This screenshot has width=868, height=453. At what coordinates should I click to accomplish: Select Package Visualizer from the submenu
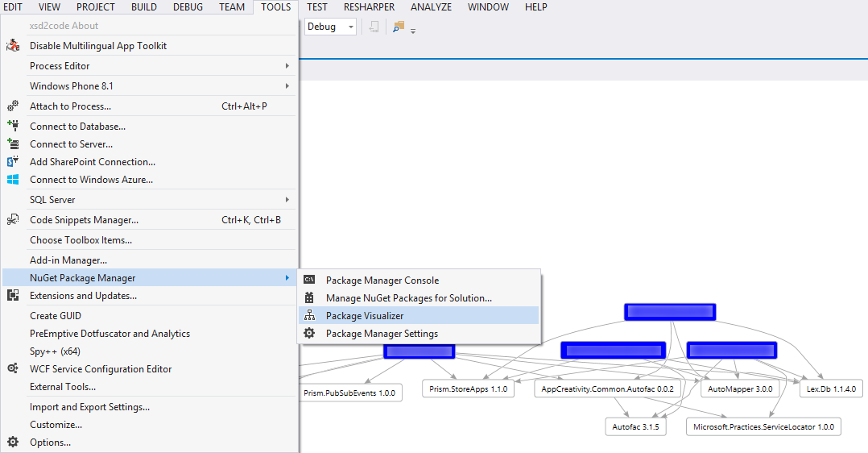point(419,315)
